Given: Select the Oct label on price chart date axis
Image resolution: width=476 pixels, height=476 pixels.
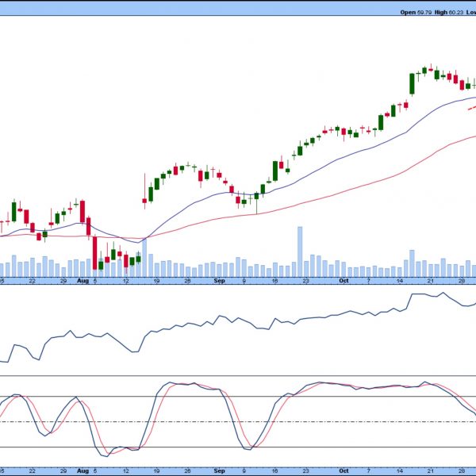Looking at the screenshot, I should pos(344,281).
